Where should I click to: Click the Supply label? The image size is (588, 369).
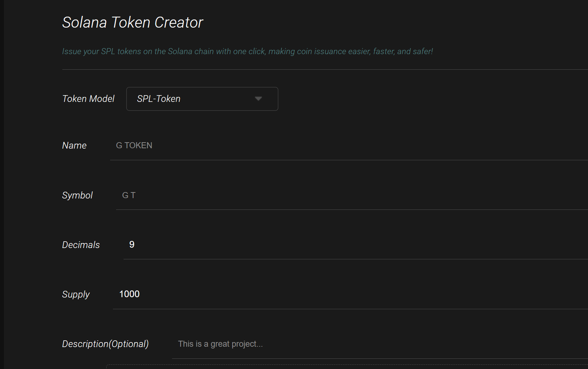tap(76, 294)
